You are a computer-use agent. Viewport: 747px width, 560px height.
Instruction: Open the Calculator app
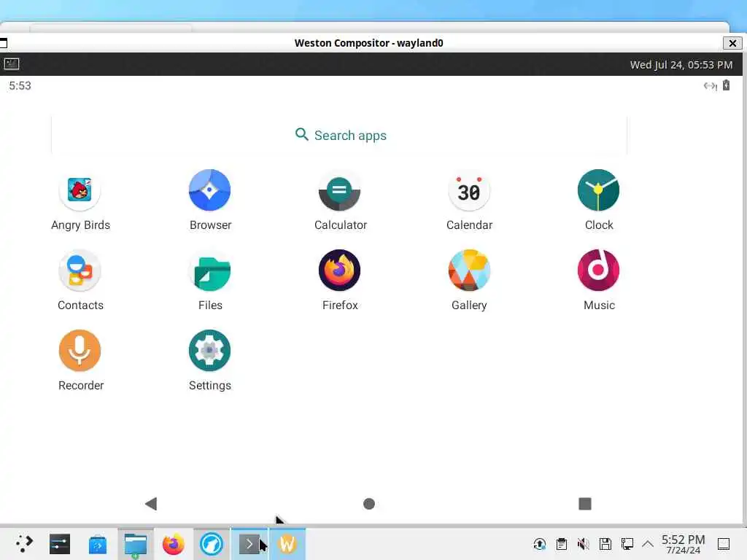point(339,190)
